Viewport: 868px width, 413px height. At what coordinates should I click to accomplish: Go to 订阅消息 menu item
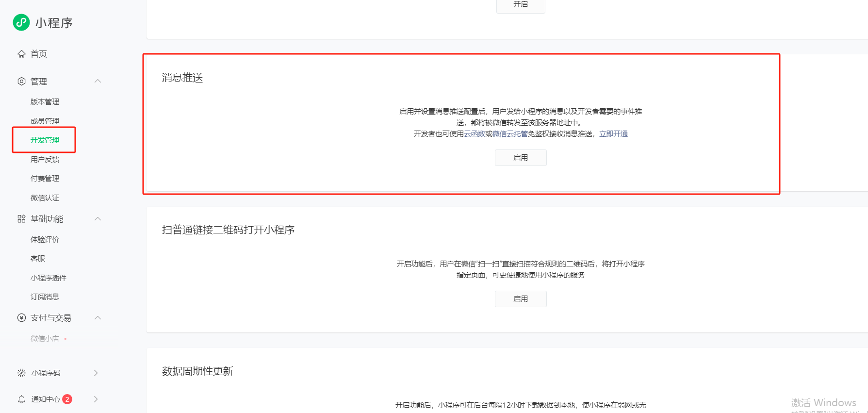(x=45, y=297)
